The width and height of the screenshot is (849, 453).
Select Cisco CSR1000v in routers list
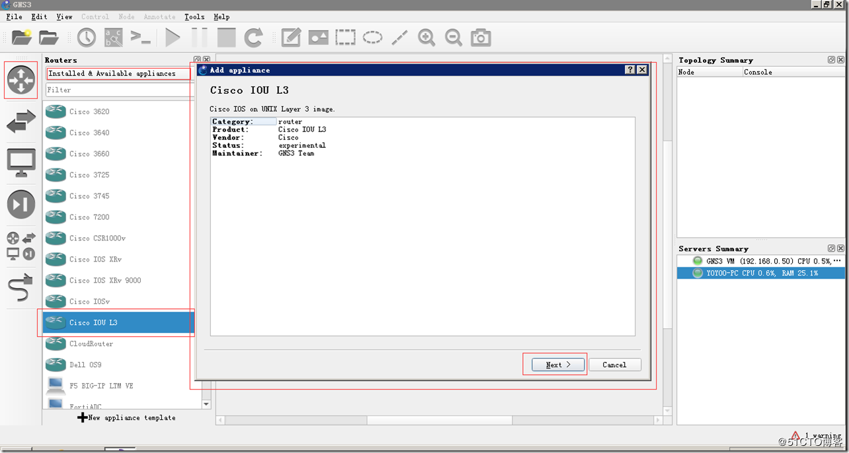(x=119, y=238)
